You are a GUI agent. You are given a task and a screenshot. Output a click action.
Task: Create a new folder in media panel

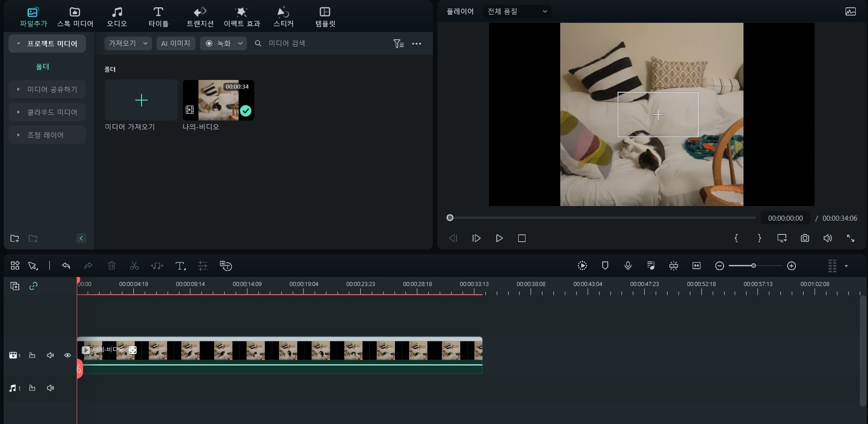(15, 238)
